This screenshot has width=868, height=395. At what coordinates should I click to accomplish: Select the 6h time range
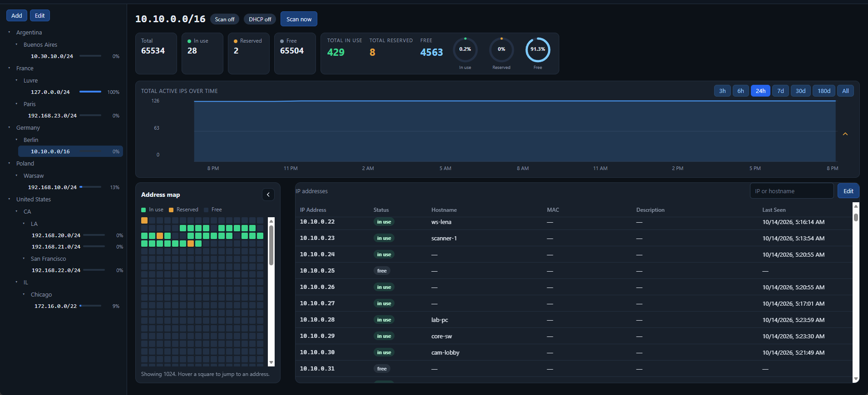740,91
